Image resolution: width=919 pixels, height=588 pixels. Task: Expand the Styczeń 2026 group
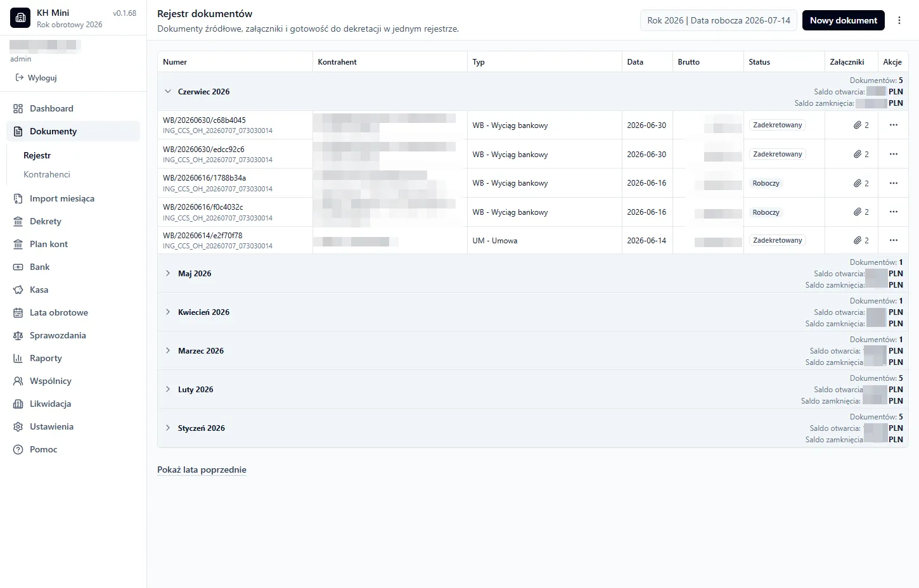coord(168,428)
